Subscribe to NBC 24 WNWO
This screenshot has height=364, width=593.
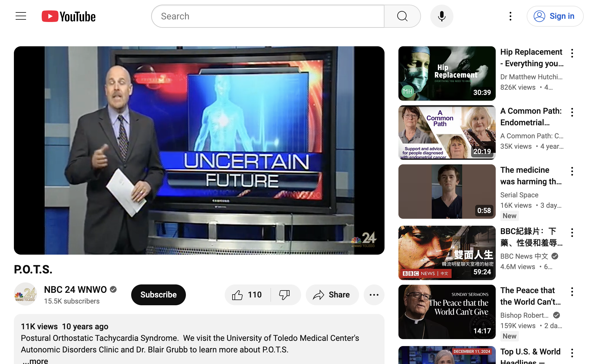click(158, 295)
